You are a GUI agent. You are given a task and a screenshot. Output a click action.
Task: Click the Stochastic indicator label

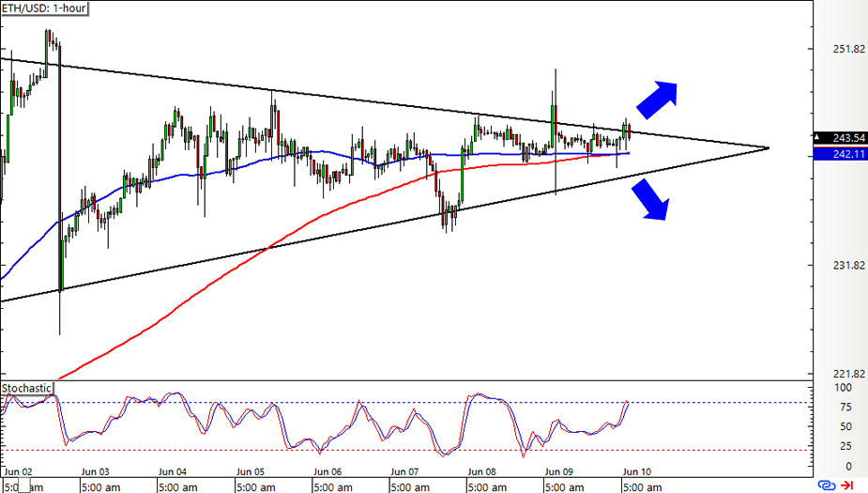coord(26,389)
